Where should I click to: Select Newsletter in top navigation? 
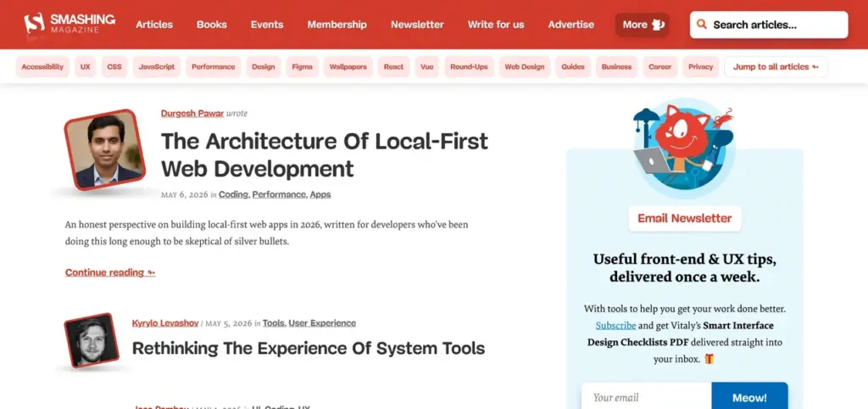[417, 25]
